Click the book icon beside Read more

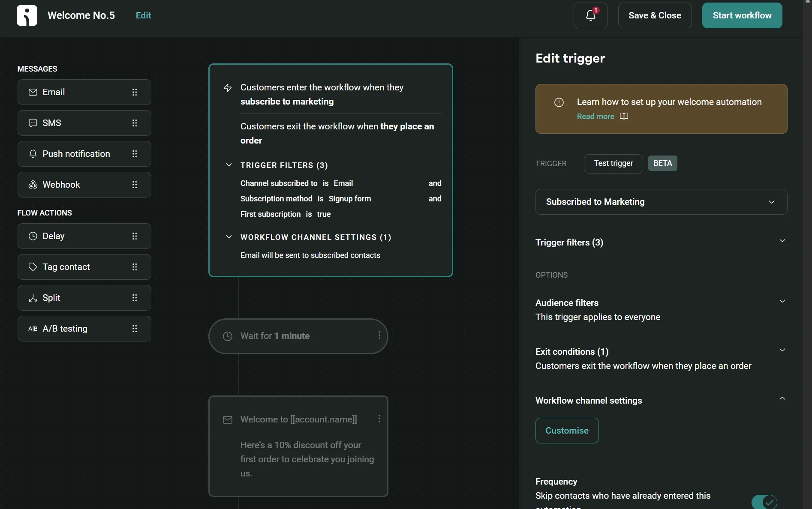click(x=624, y=117)
